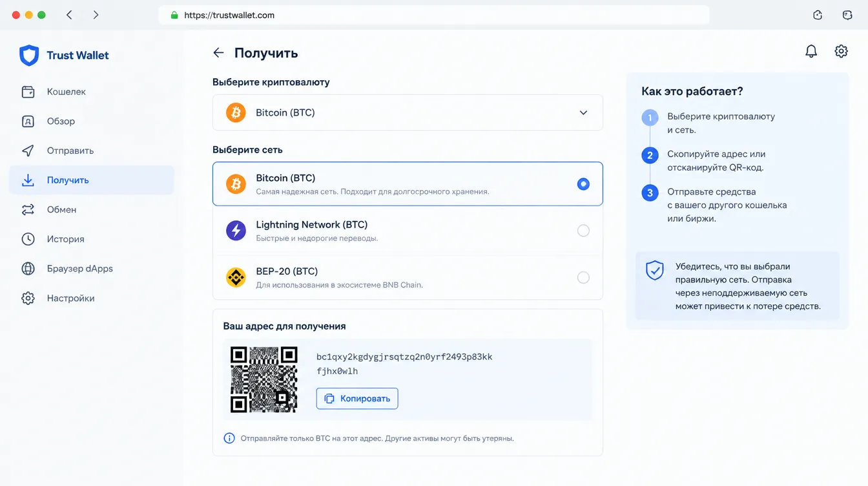Open settings gear in the top right

(x=841, y=51)
